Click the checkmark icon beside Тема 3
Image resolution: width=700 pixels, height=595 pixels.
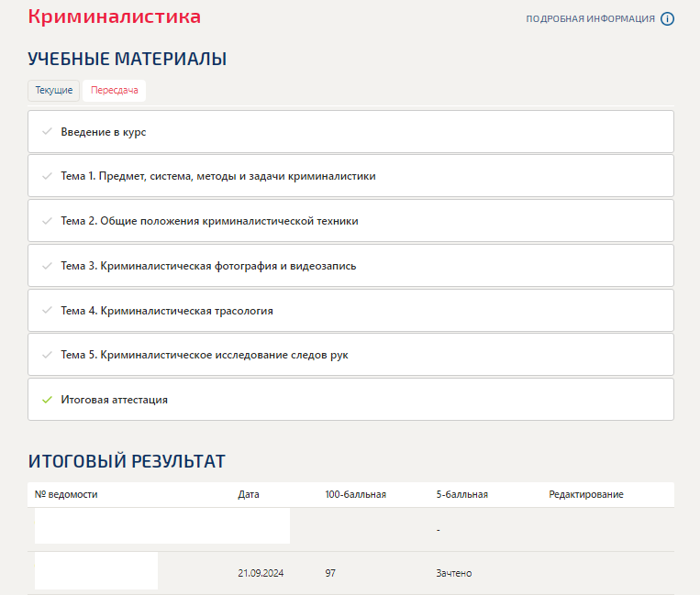point(47,266)
